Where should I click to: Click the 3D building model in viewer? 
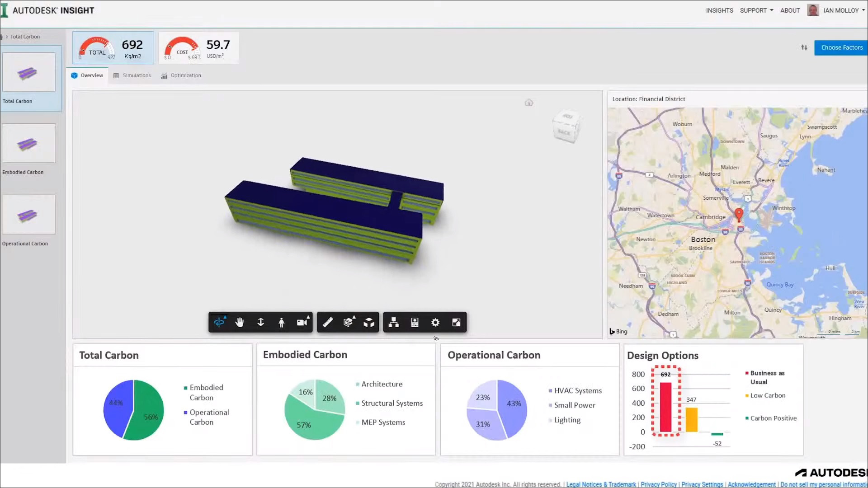pyautogui.click(x=334, y=210)
